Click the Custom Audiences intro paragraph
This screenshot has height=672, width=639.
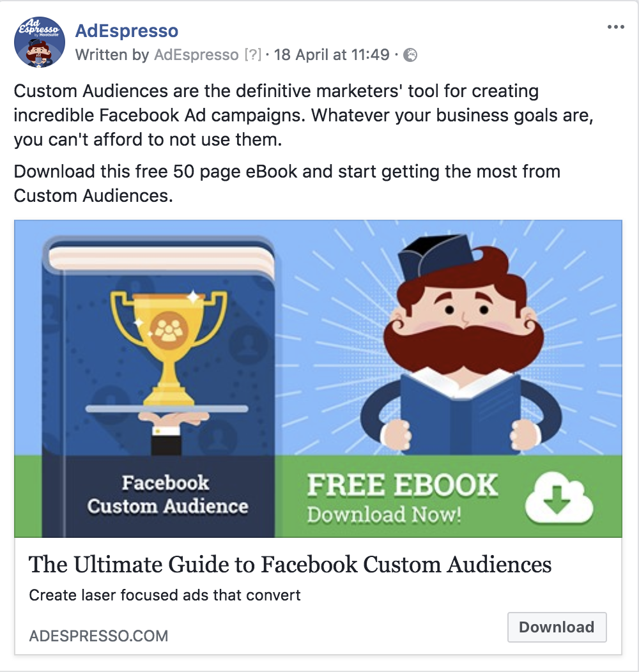[x=303, y=115]
